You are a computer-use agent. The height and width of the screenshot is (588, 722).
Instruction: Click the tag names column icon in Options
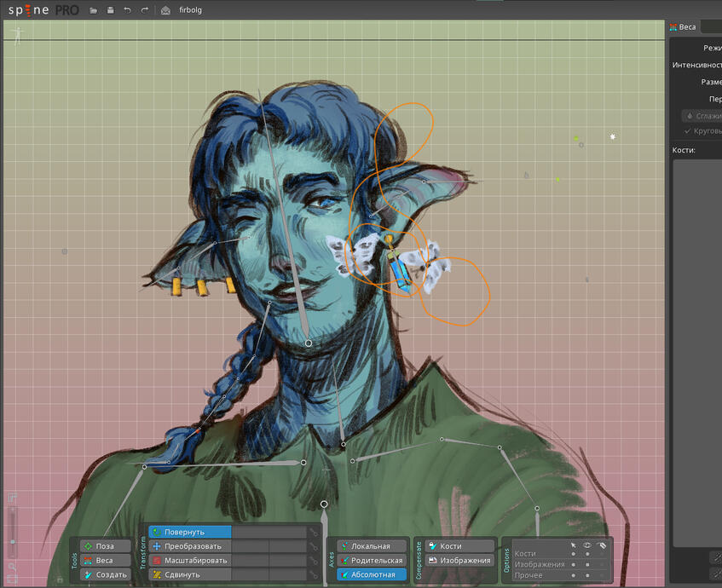pyautogui.click(x=602, y=545)
